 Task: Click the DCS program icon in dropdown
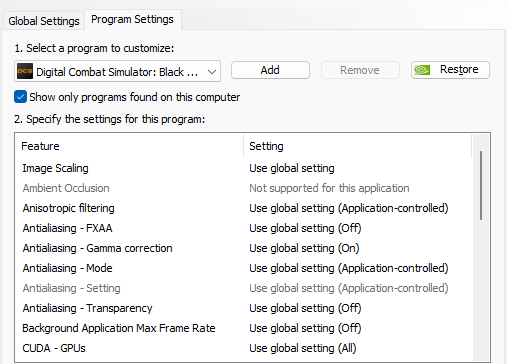coord(25,71)
